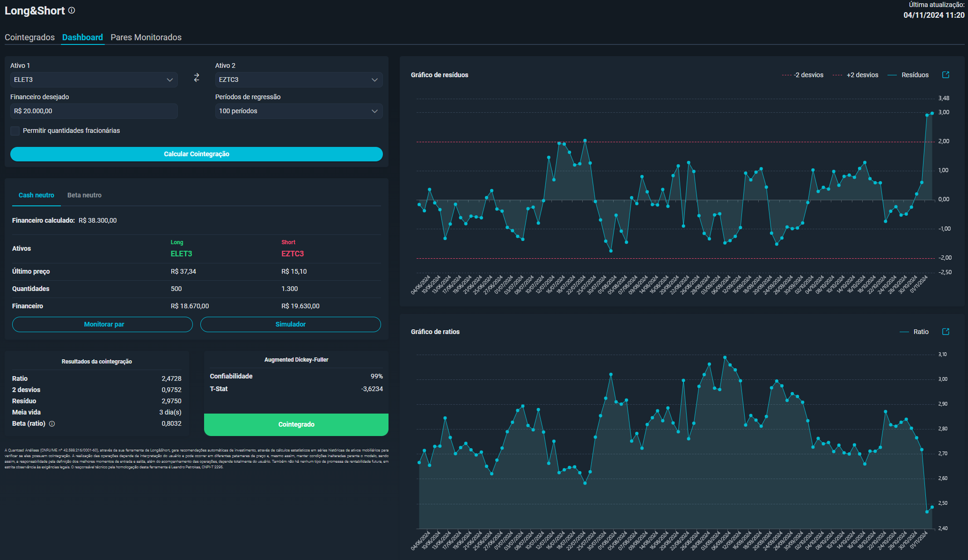Open the Pares Monitorados tab

(x=146, y=37)
